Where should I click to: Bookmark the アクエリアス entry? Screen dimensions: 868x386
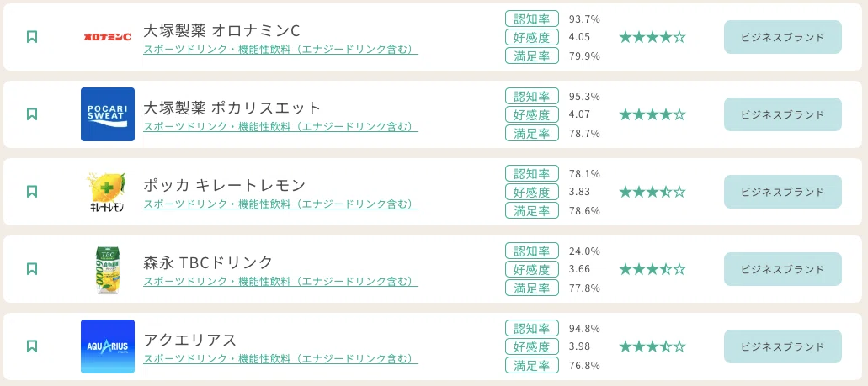tap(32, 346)
